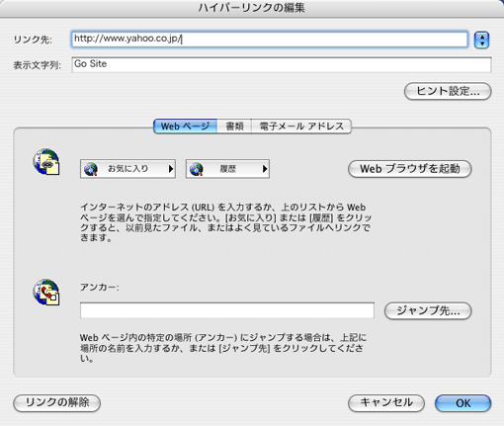Click the ヒント設定... button
504x426 pixels.
(448, 91)
